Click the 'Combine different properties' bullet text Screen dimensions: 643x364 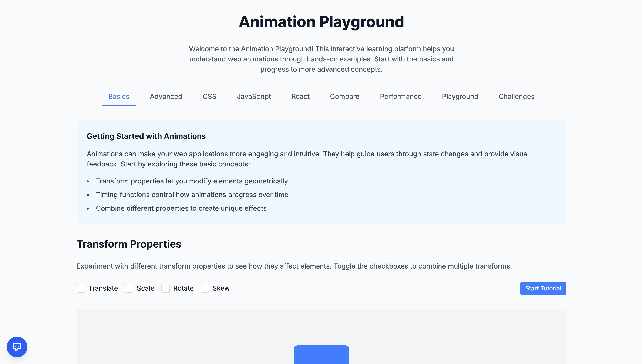click(x=181, y=208)
